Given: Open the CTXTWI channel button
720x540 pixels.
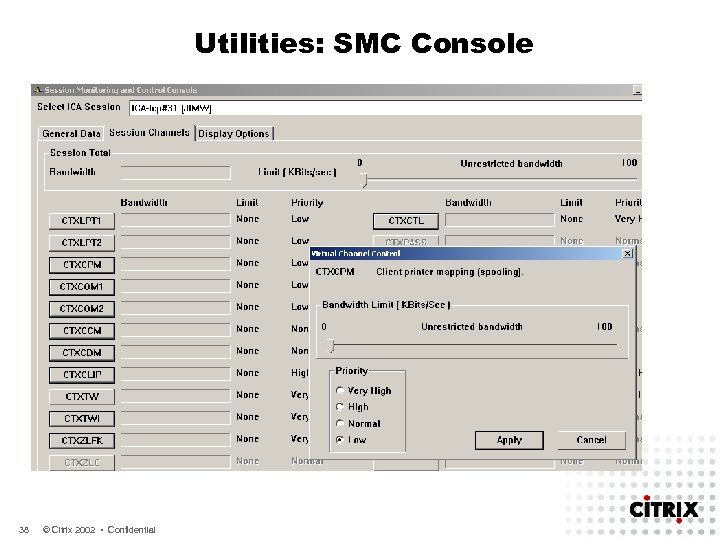Looking at the screenshot, I should [82, 419].
